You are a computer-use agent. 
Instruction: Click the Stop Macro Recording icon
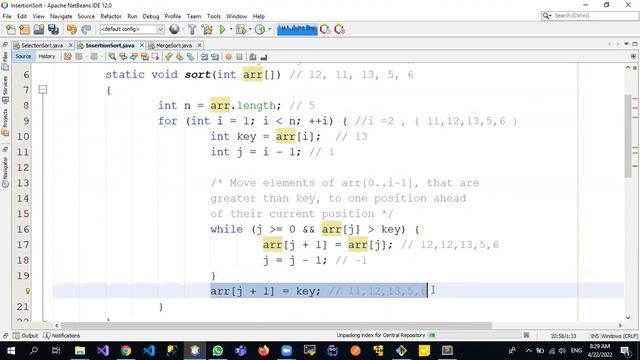click(240, 57)
